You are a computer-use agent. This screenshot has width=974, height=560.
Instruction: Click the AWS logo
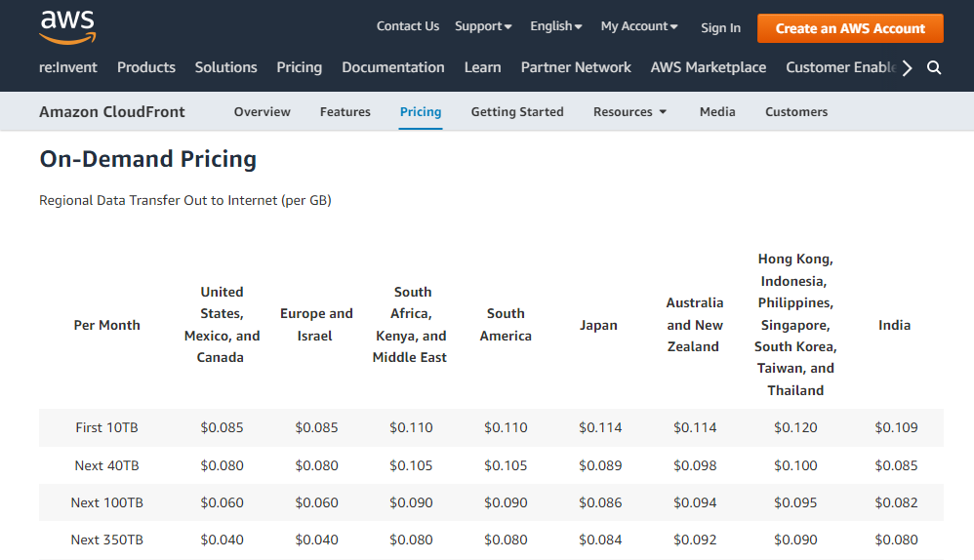(x=67, y=27)
